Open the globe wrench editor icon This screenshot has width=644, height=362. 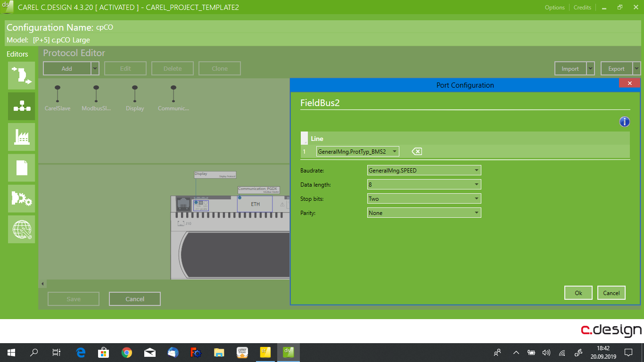coord(21,229)
